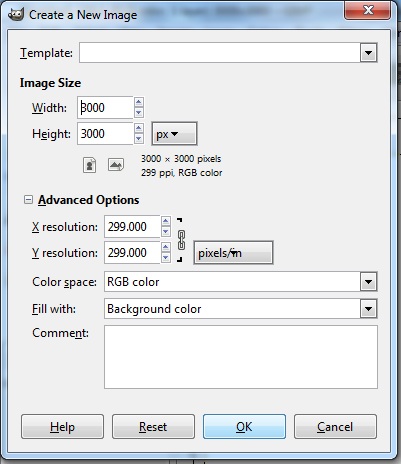Viewport: 401px width, 464px height.
Task: Increase X resolution with the up arrow
Action: coord(166,221)
